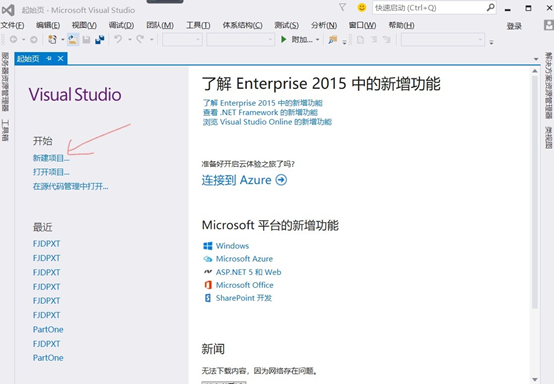Viewport: 554px width, 384px height.
Task: Open the first PartOne recent project
Action: [48, 330]
